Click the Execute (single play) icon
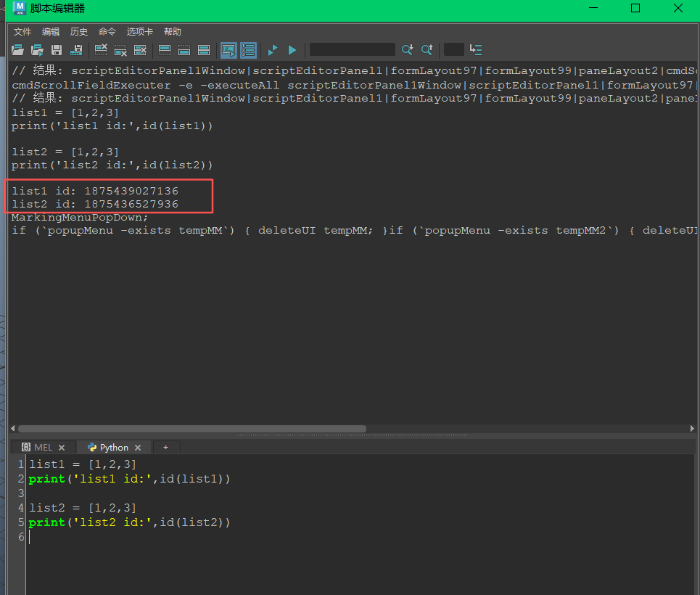Viewport: 700px width, 595px height. click(292, 50)
